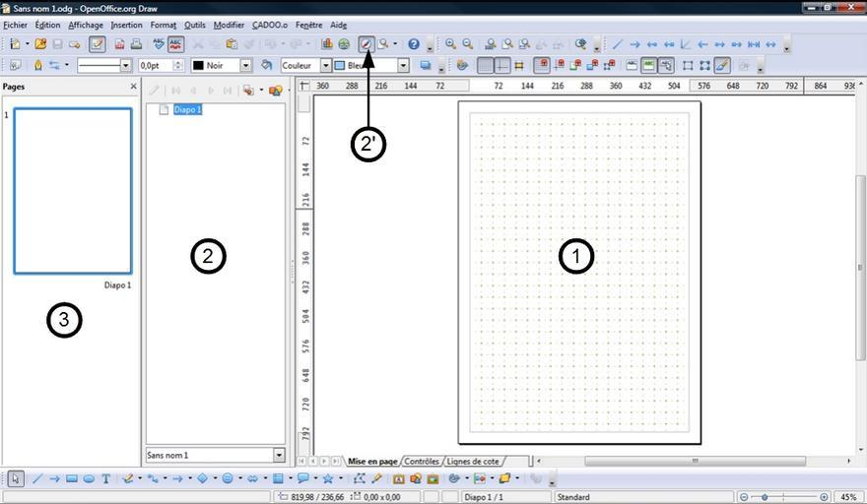Click the Print icon in standard toolbar
867x504 pixels.
(x=136, y=44)
